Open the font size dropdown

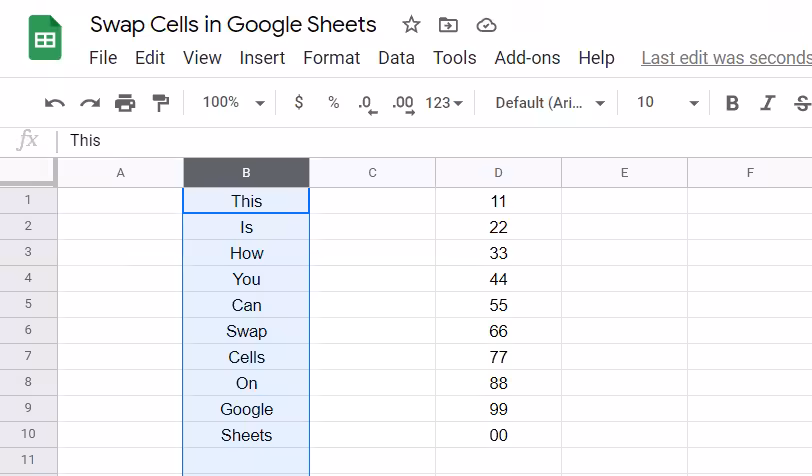pos(668,103)
